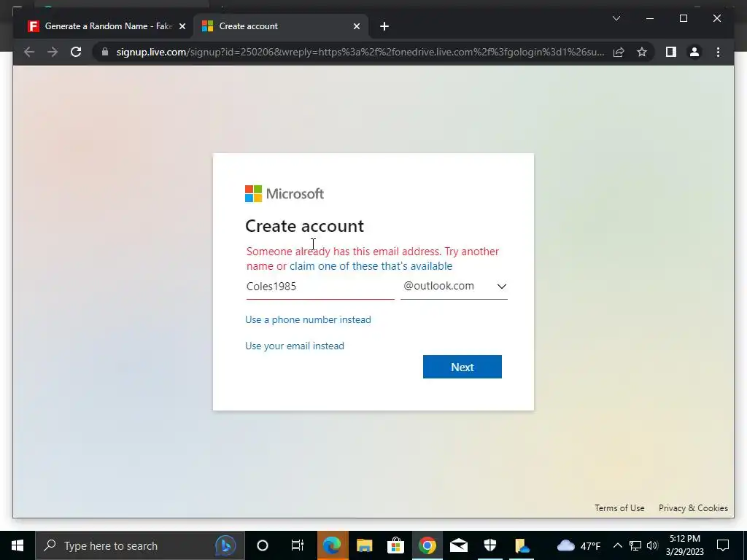Open a new browser tab
The width and height of the screenshot is (747, 560).
[384, 26]
